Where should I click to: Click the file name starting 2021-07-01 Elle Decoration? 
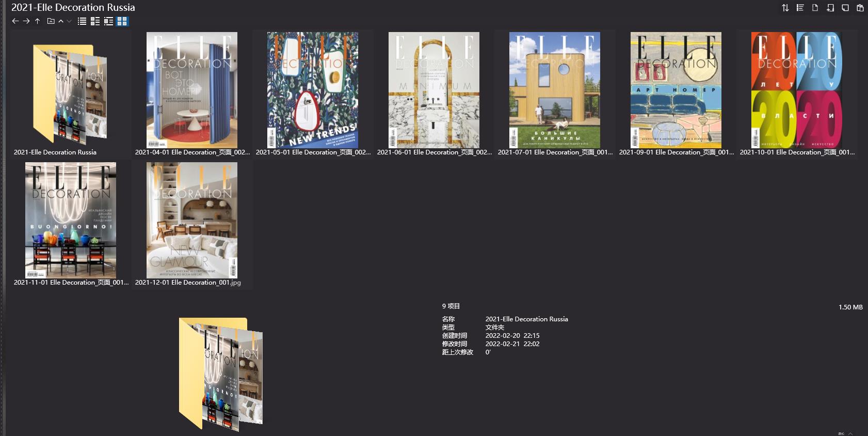click(555, 152)
